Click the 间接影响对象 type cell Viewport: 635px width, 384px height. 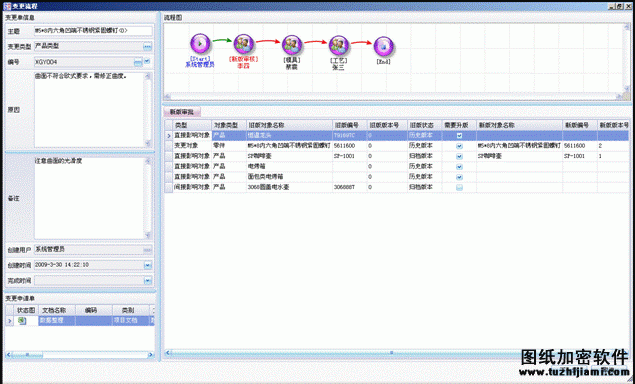(192, 188)
